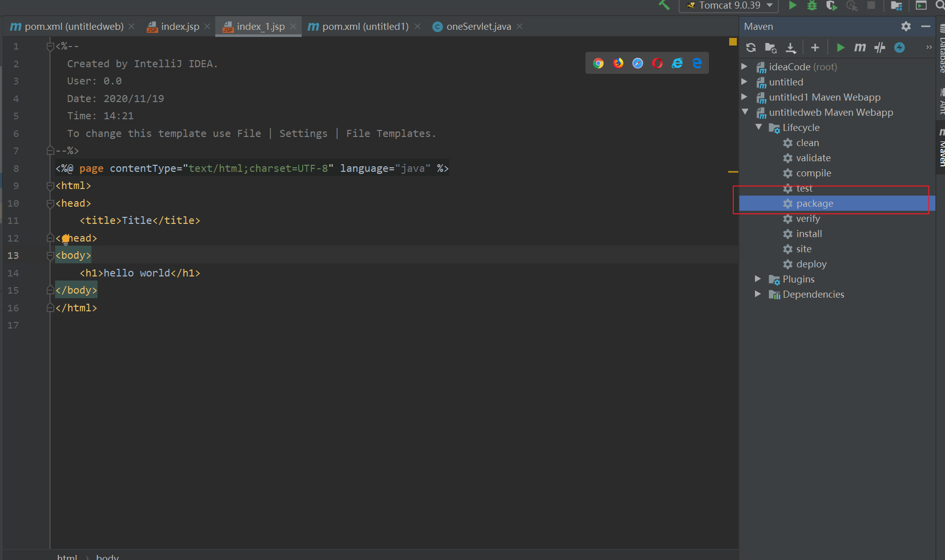
Task: Open Tomcat 9.0.39 run configuration dropdown
Action: tap(730, 6)
